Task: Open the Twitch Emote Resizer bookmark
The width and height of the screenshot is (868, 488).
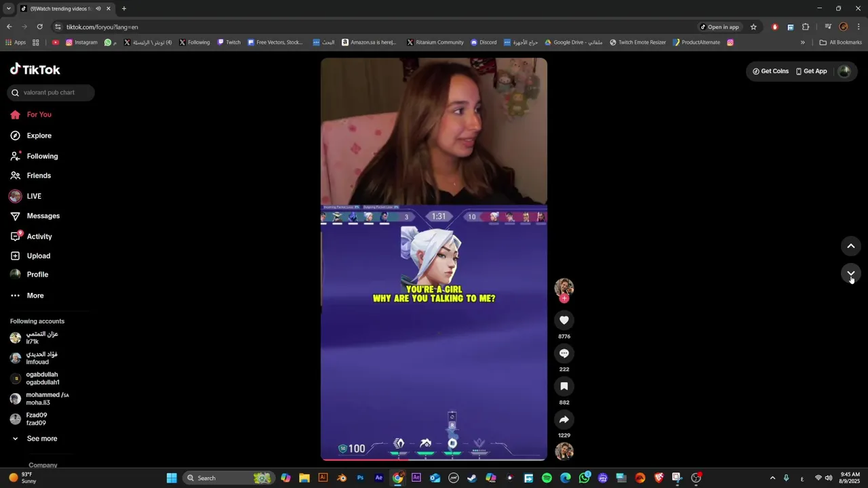Action: pos(638,42)
